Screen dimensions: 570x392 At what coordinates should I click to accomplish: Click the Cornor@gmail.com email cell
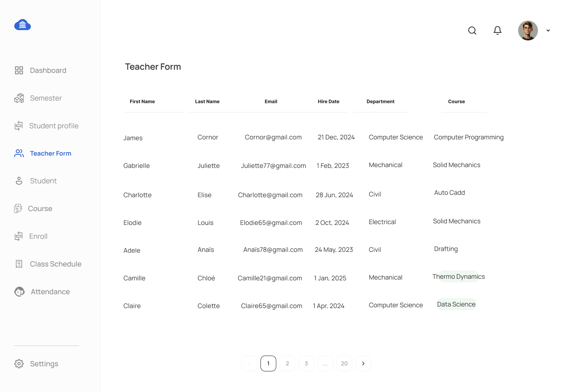[x=273, y=137]
